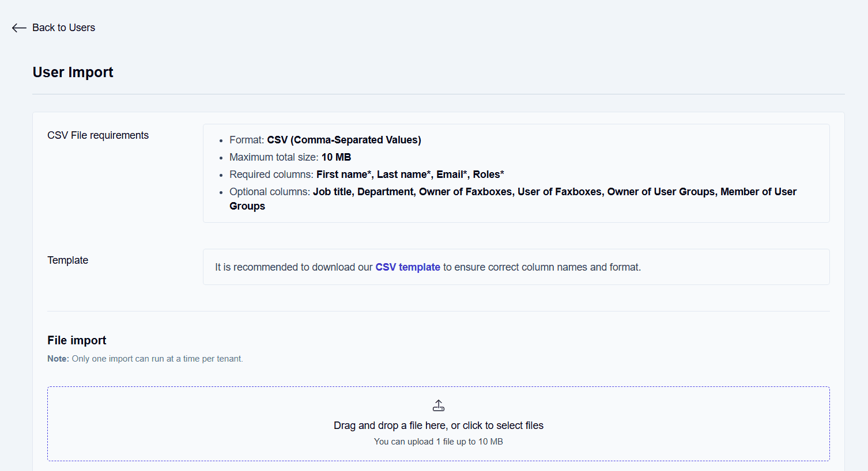The height and width of the screenshot is (471, 868).
Task: Click the Required columns list line
Action: coord(367,174)
